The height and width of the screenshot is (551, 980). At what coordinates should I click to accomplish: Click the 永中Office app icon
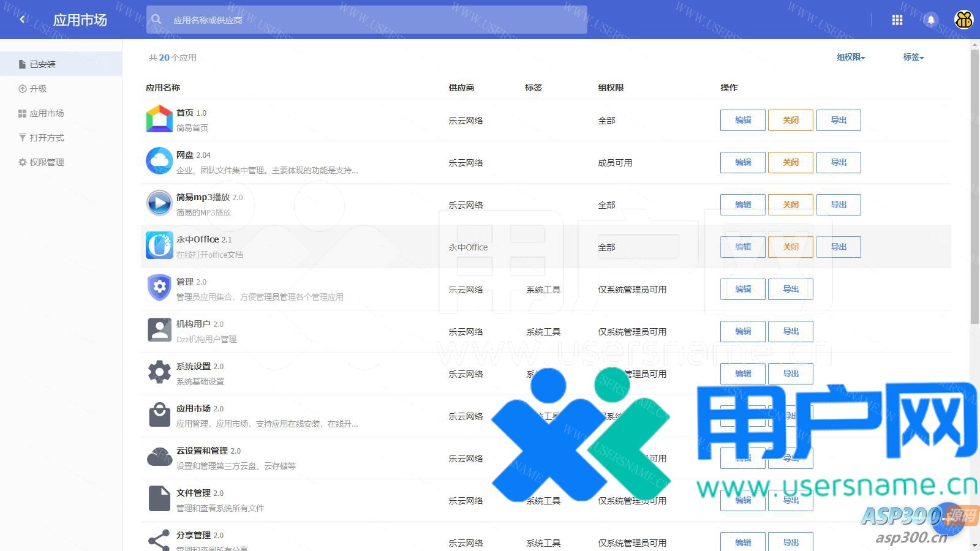[159, 246]
